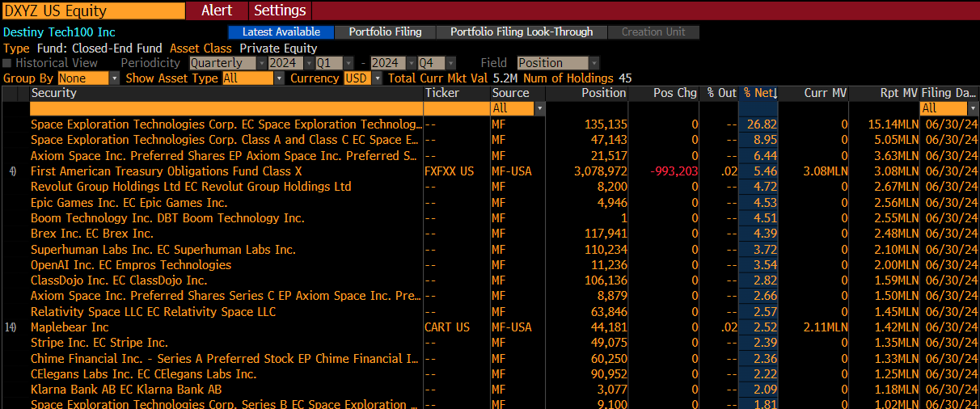Select the Stripe Inc. row
980x409 pixels.
(x=489, y=343)
